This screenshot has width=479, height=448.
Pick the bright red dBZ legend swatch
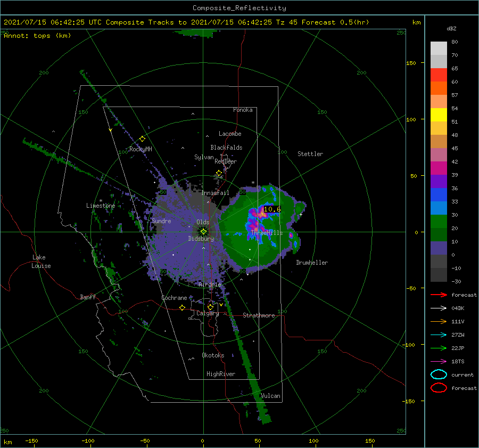pos(439,75)
